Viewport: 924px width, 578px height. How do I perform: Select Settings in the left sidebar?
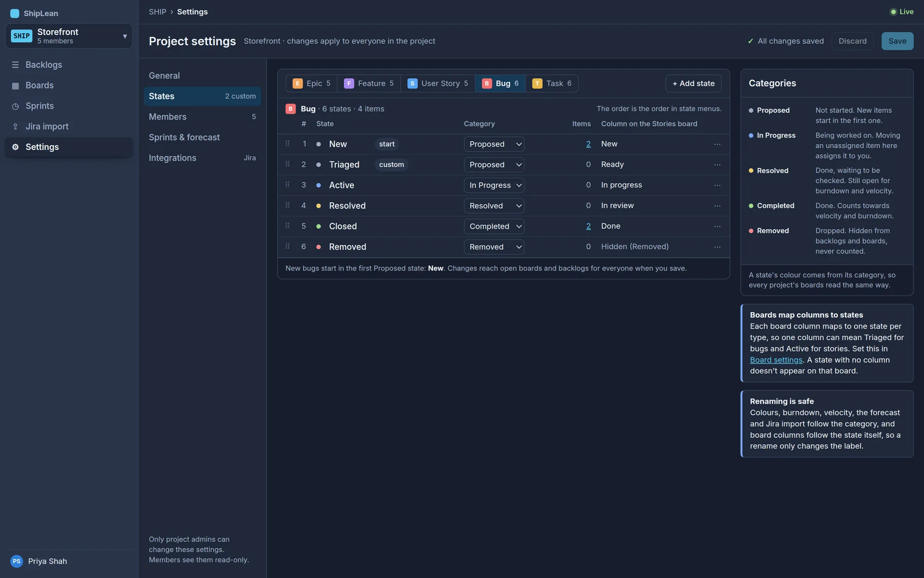(69, 147)
